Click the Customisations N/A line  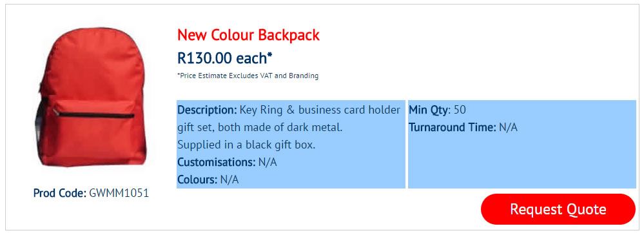pos(227,162)
